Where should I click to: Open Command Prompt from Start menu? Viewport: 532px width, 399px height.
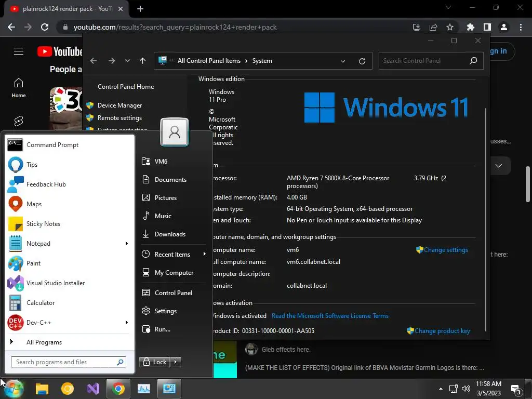pyautogui.click(x=70, y=145)
